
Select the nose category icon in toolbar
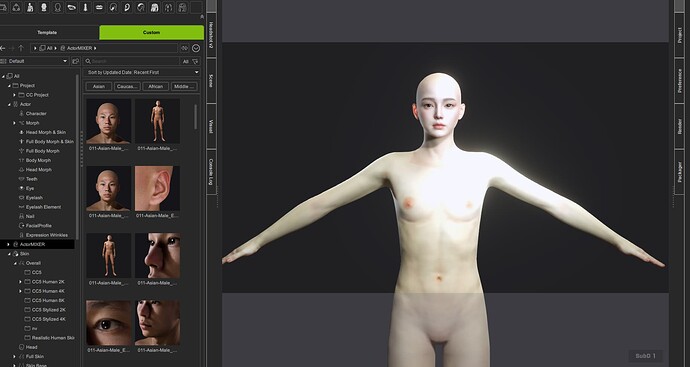tap(85, 7)
